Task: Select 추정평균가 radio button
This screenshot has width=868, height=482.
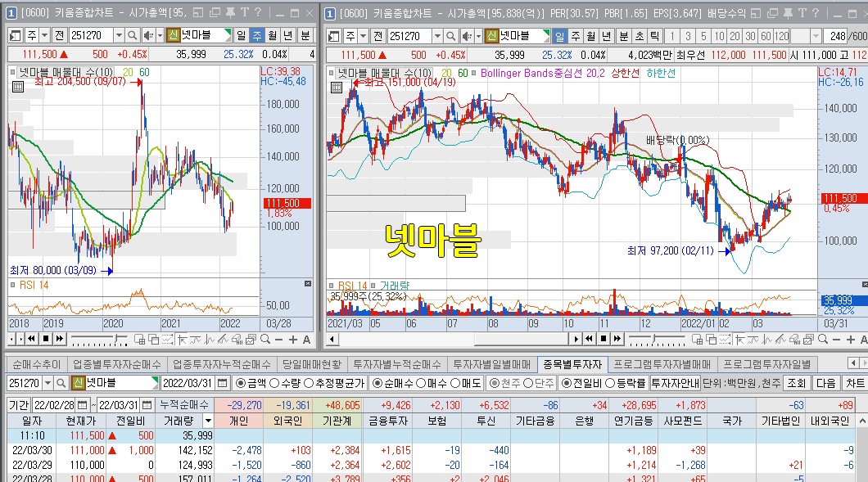Action: [x=309, y=383]
